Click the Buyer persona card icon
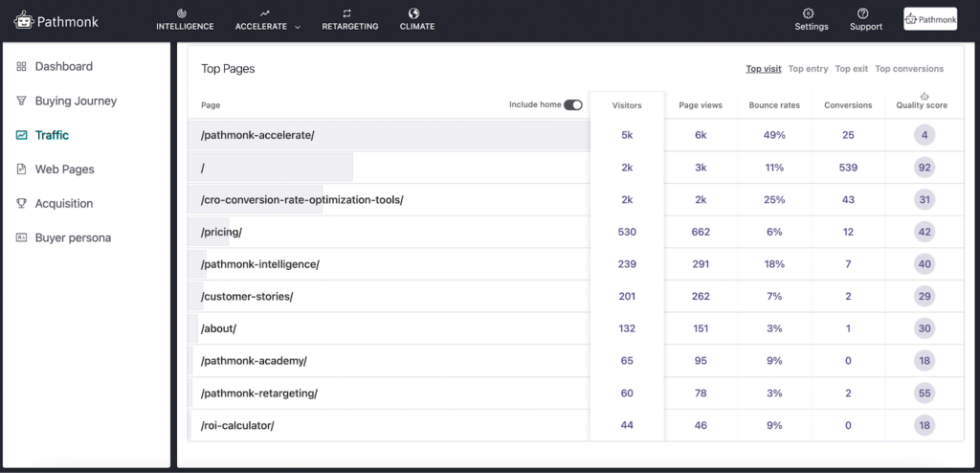Screen dimensions: 980x473 [x=21, y=237]
